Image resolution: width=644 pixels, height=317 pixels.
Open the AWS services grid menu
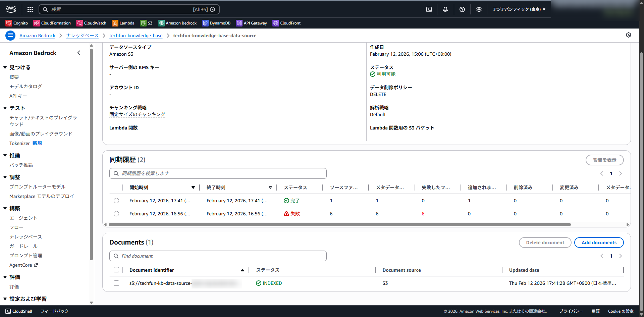[x=30, y=9]
